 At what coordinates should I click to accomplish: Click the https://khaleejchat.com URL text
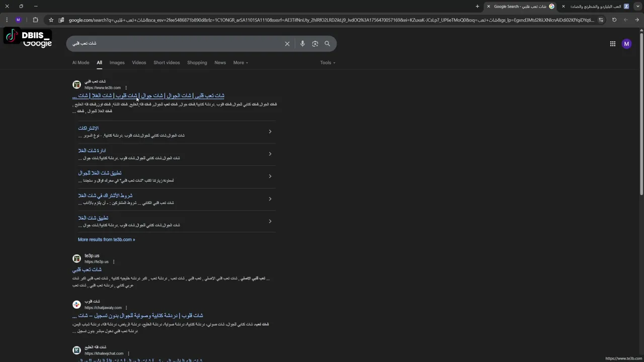104,353
